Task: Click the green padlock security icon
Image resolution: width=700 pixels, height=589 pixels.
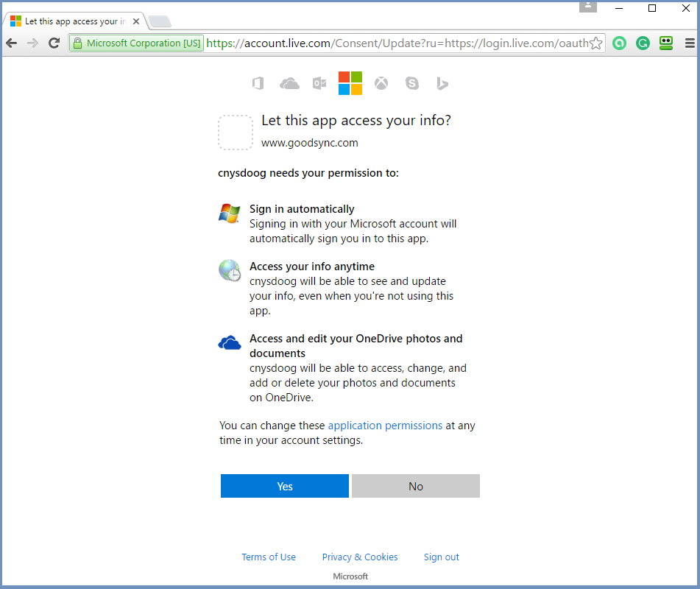Action: (78, 43)
